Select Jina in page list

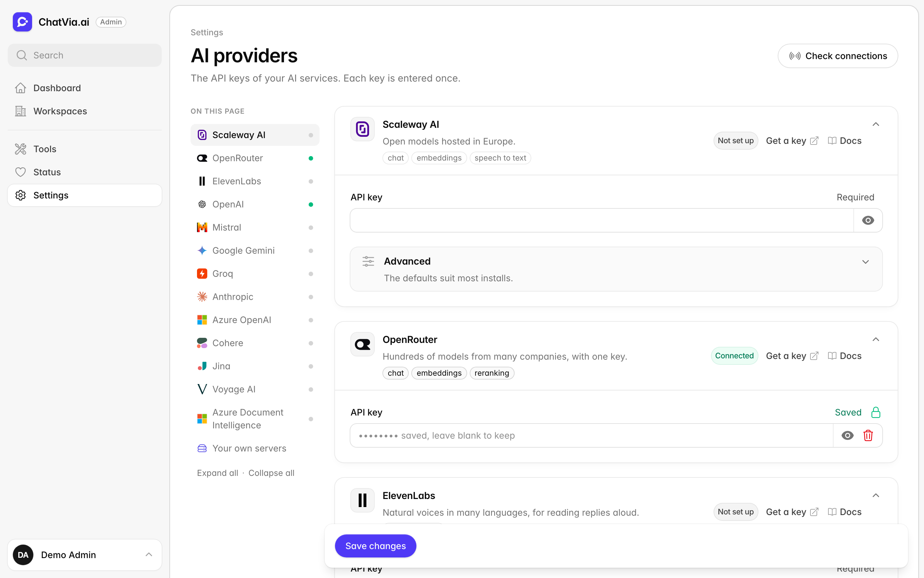pos(255,366)
